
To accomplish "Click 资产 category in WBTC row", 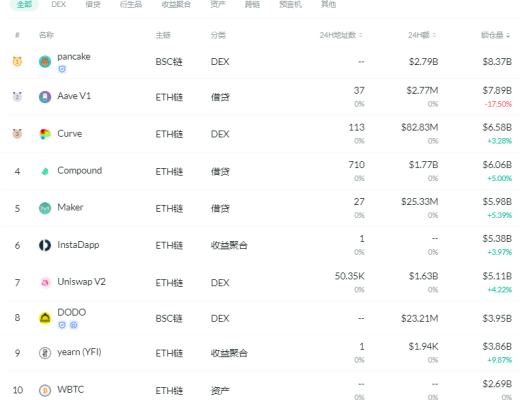I will [220, 391].
